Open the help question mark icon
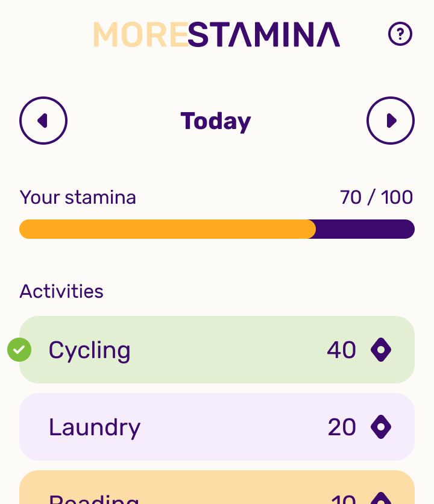Screen dimensions: 434x504 (400, 34)
